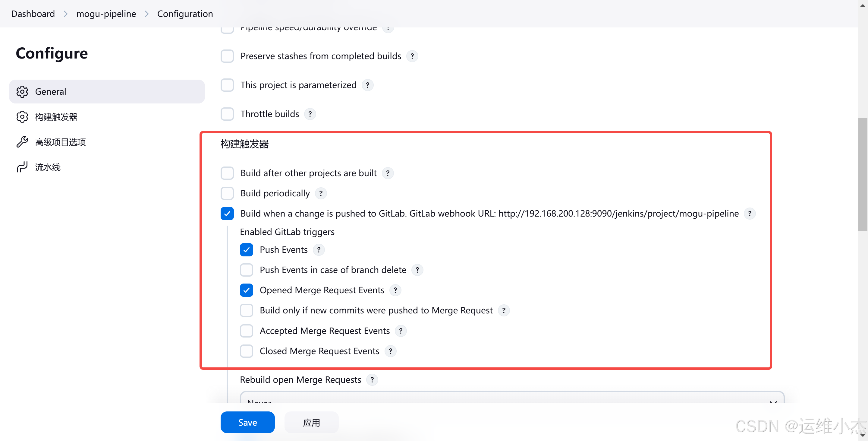Click the Save button
Image resolution: width=868 pixels, height=441 pixels.
click(248, 423)
